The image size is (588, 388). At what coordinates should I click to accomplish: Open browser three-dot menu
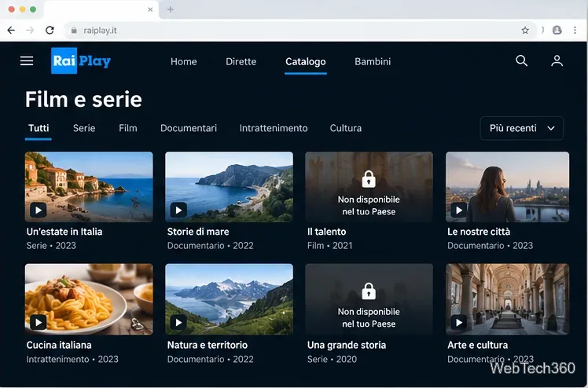pyautogui.click(x=575, y=31)
